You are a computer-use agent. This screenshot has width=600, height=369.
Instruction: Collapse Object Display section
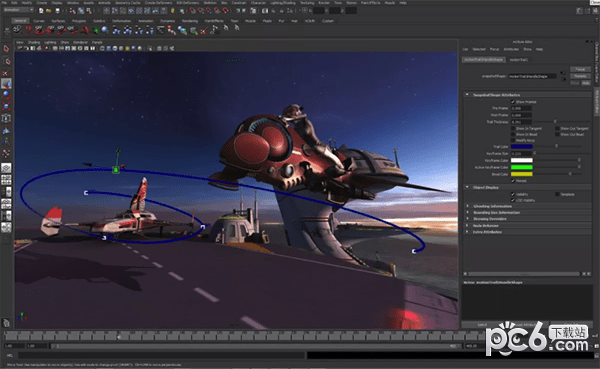click(467, 187)
